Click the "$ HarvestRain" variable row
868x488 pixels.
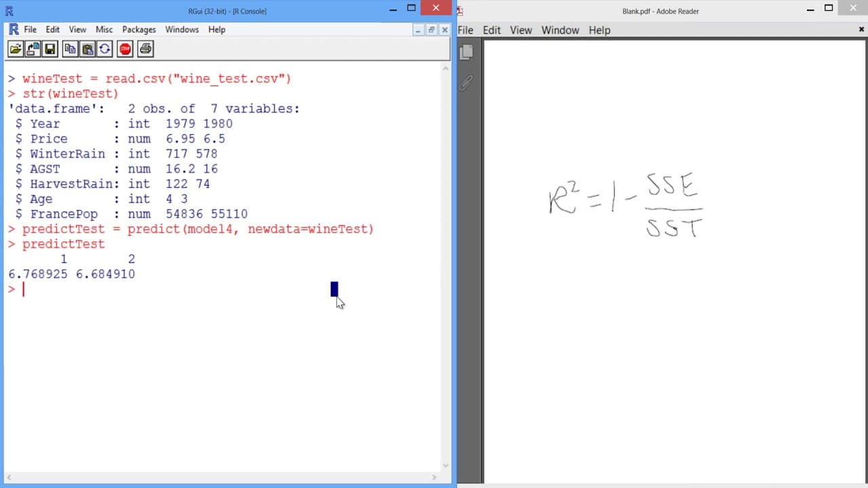(x=113, y=184)
